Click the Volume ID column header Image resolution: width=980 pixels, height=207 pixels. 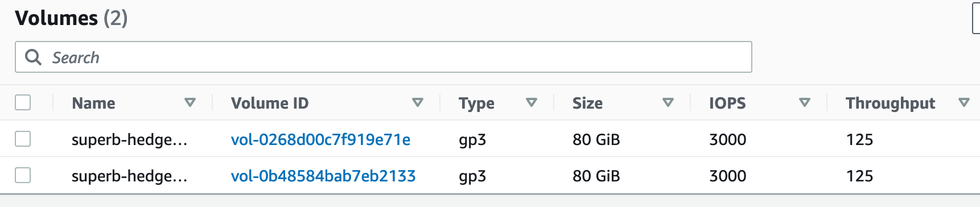click(x=270, y=103)
